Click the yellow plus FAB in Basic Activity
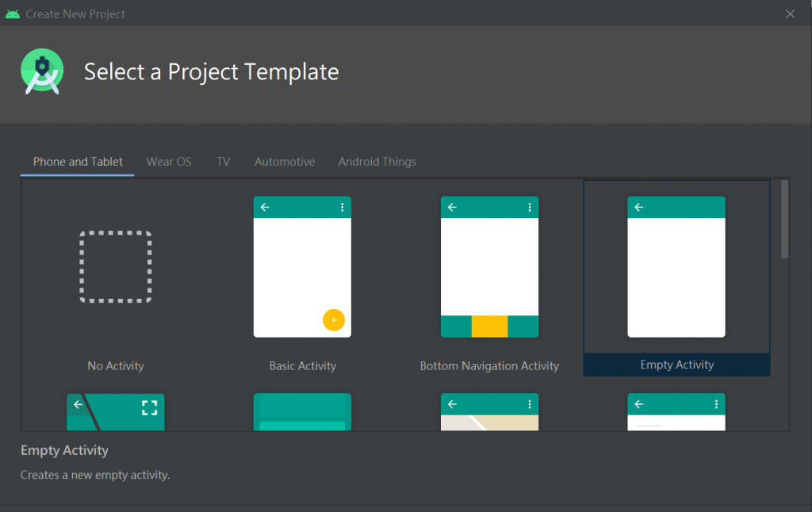This screenshot has height=512, width=812. tap(334, 320)
